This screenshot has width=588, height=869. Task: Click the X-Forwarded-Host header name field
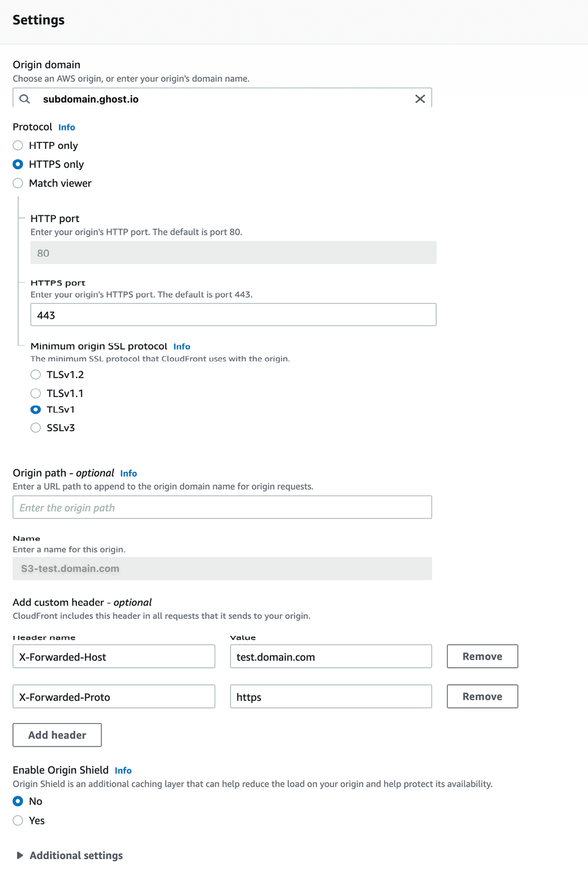tap(114, 657)
